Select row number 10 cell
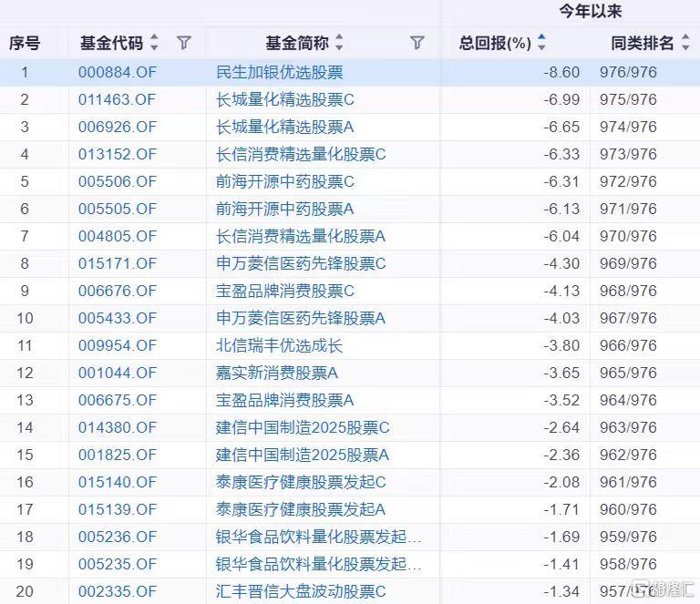Screen dimensions: 700x604 pos(25,319)
